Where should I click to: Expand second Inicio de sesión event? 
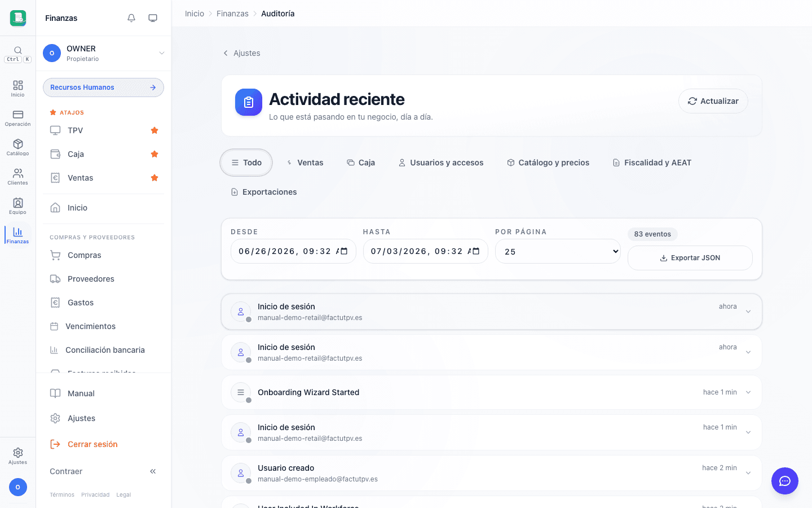492,352
